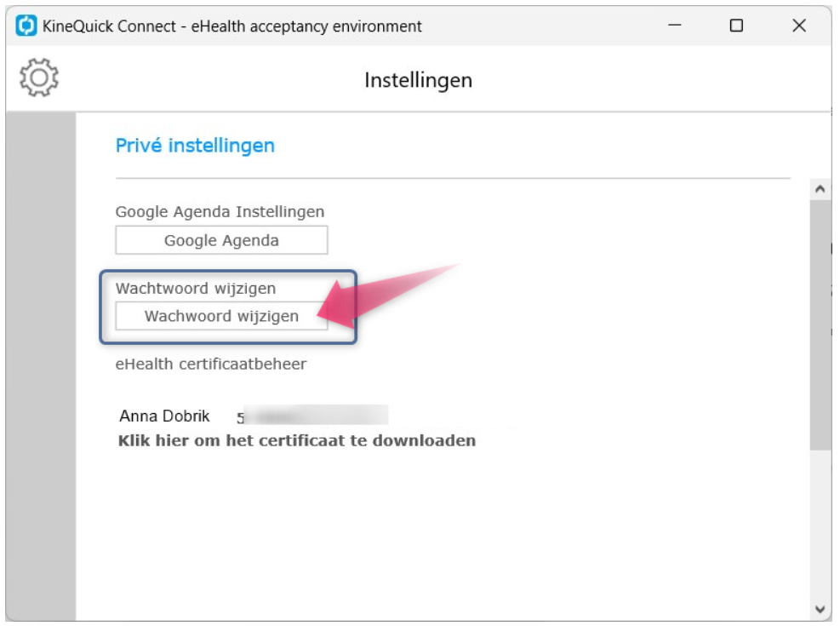Click the Wachtwoord wijzigen label above the button
The width and height of the screenshot is (840, 626).
[x=196, y=289]
